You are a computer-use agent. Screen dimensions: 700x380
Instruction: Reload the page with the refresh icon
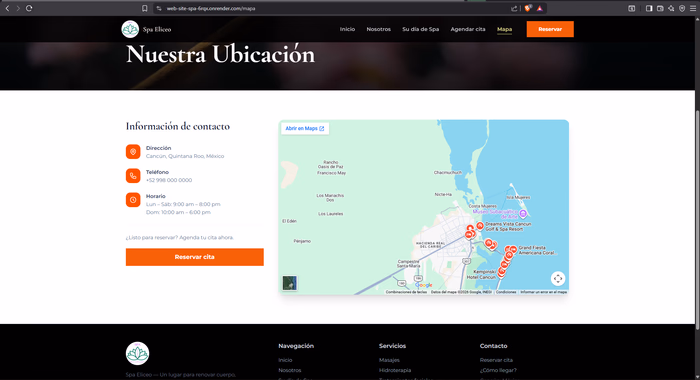point(29,8)
